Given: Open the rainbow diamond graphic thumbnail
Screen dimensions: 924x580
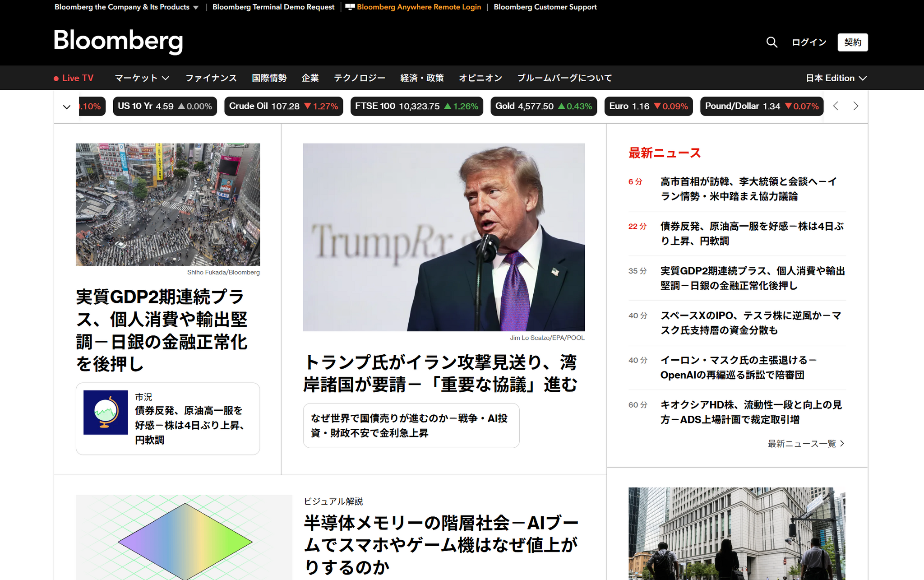Looking at the screenshot, I should (x=184, y=537).
